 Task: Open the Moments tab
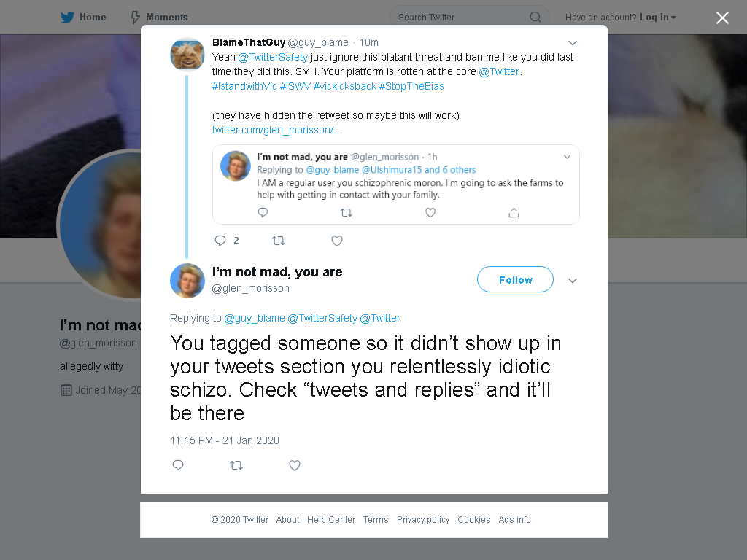(159, 17)
